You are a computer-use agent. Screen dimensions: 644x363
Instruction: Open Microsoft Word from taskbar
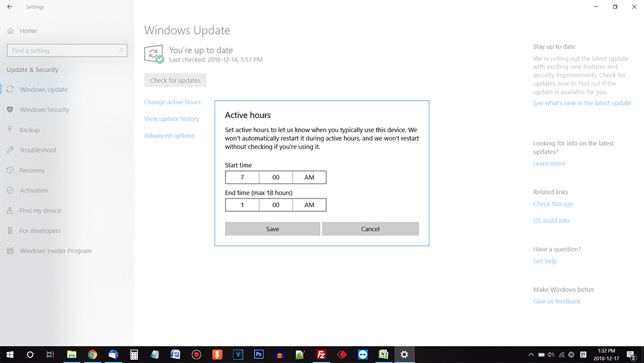point(175,355)
